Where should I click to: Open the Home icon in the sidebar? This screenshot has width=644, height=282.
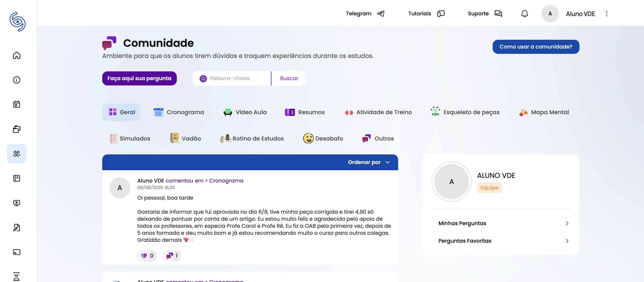click(x=16, y=56)
